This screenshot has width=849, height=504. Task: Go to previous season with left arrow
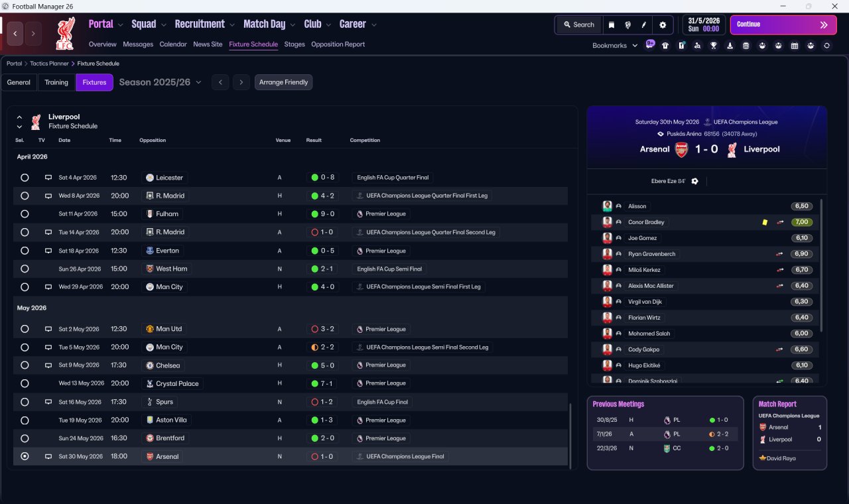pyautogui.click(x=220, y=82)
